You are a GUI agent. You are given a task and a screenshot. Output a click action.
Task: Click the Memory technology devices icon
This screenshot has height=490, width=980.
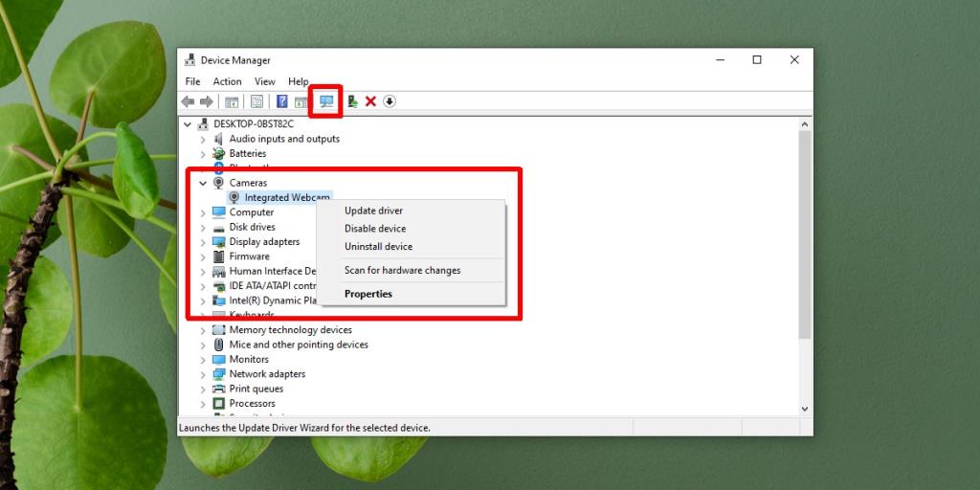[x=219, y=329]
